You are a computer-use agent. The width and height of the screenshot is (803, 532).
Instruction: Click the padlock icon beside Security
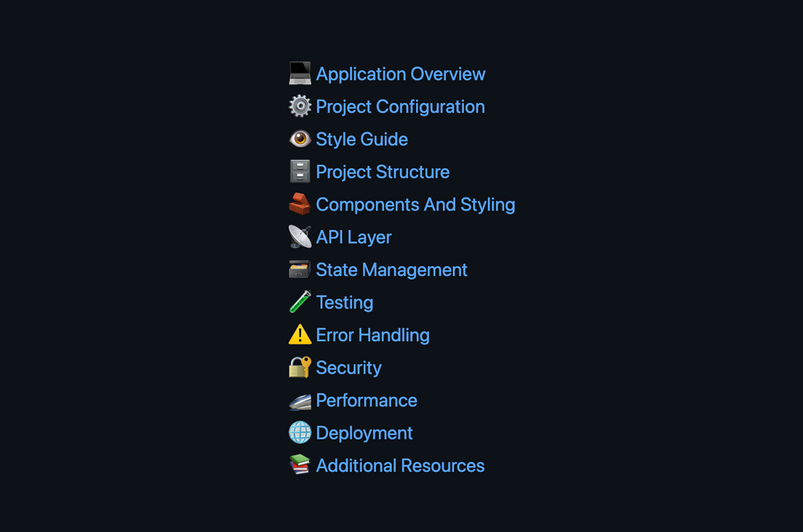point(300,367)
